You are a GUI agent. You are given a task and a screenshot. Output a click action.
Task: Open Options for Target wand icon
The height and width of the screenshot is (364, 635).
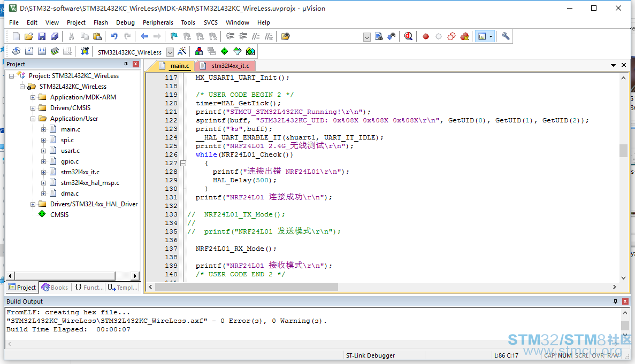(x=182, y=51)
